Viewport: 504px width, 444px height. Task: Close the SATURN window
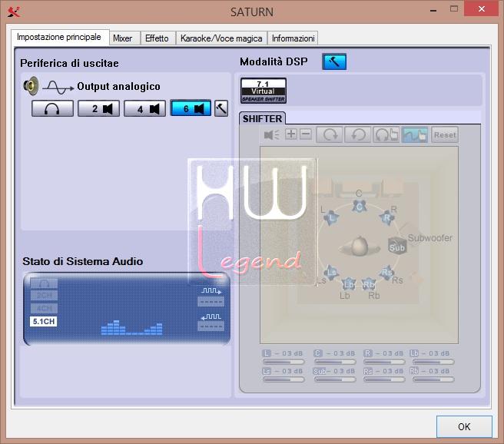tap(482, 8)
